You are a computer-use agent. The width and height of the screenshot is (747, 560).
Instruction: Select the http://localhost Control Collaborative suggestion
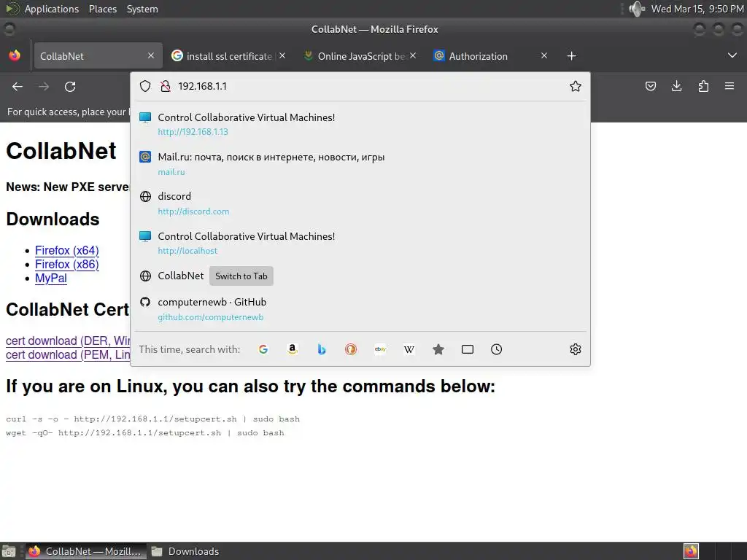pos(360,244)
